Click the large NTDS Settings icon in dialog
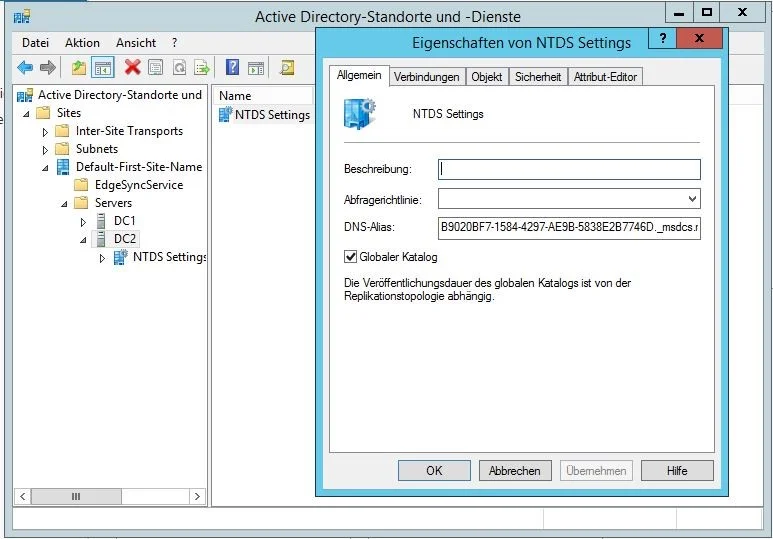 click(359, 114)
